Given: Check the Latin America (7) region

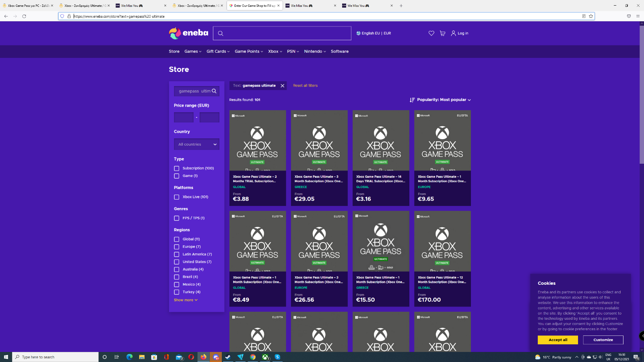Looking at the screenshot, I should pos(176,255).
